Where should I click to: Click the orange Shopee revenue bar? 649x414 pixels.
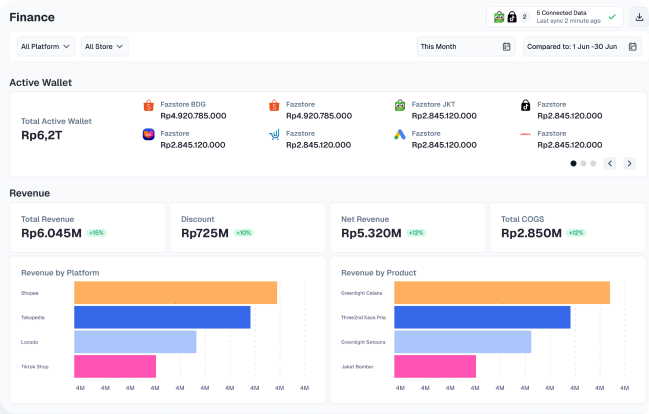pos(175,292)
